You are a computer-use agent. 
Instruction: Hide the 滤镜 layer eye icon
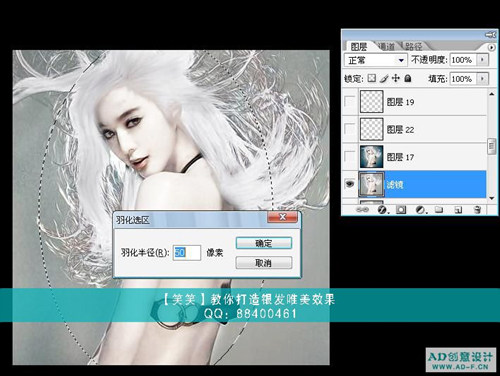pos(349,183)
